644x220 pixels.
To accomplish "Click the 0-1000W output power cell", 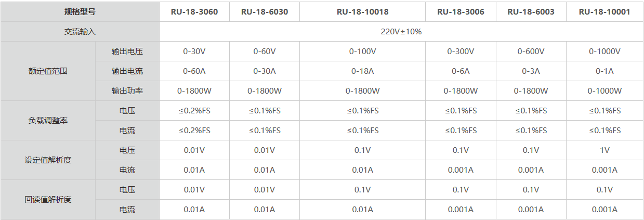I will [x=604, y=91].
